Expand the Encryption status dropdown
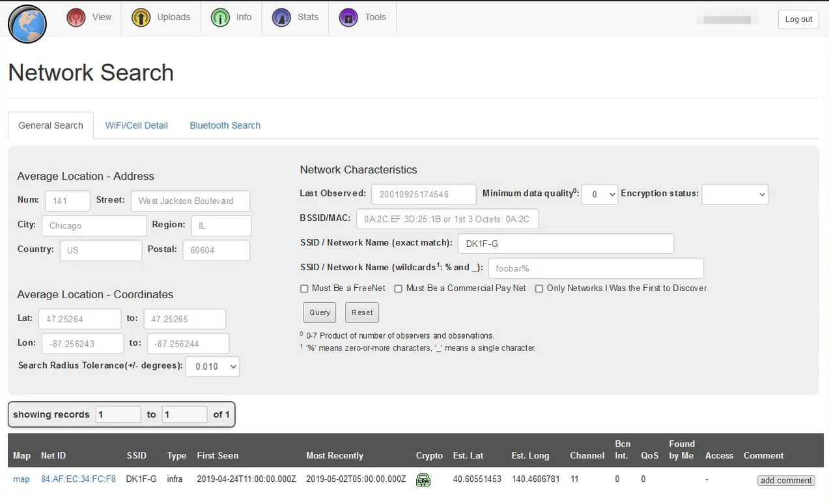The image size is (829, 504). (734, 194)
